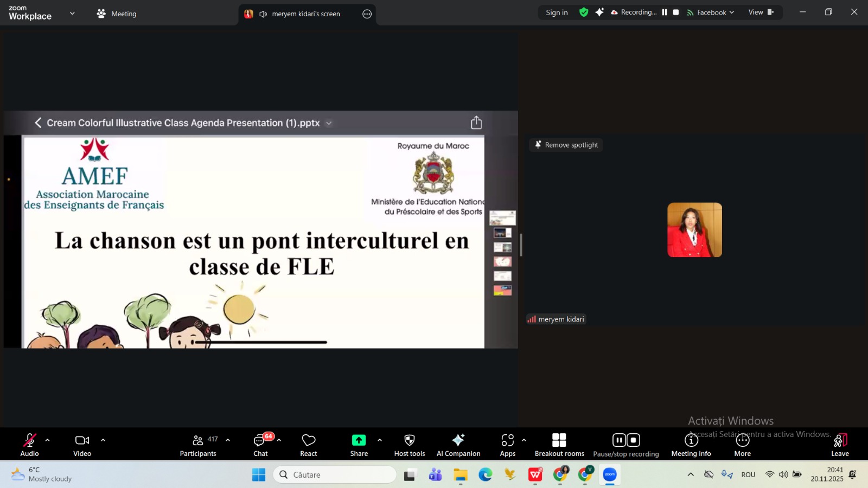Expand the Facebook live stream dropdown

tap(711, 12)
